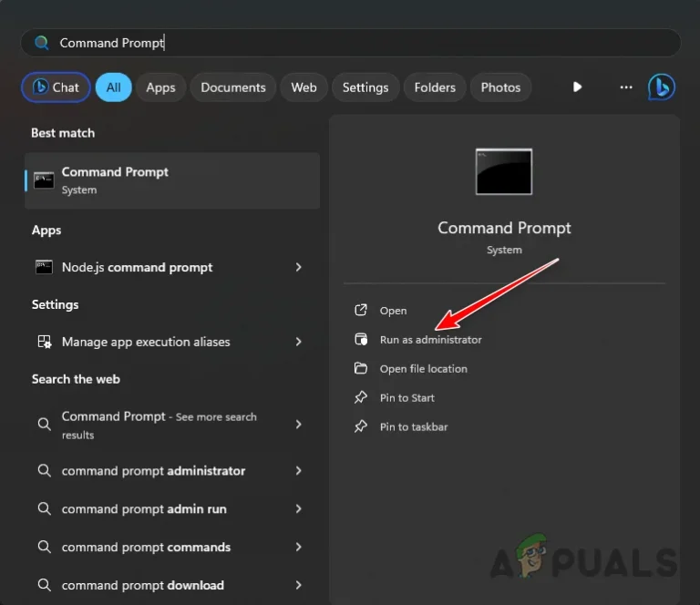This screenshot has height=605, width=700.
Task: Click the Node.js command prompt app icon
Action: pos(44,267)
